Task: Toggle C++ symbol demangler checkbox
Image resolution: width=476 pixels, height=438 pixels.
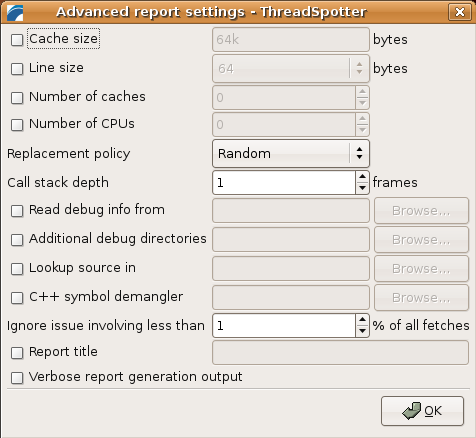Action: point(17,298)
